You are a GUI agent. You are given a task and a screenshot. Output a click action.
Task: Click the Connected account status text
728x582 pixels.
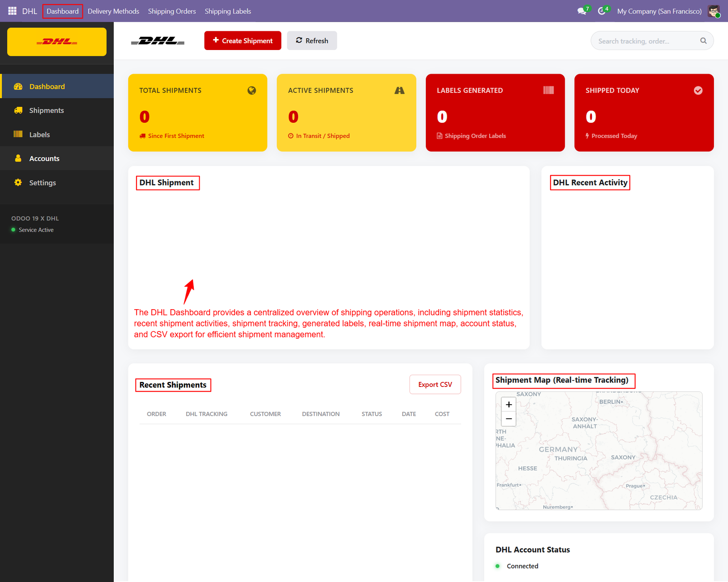coord(522,566)
